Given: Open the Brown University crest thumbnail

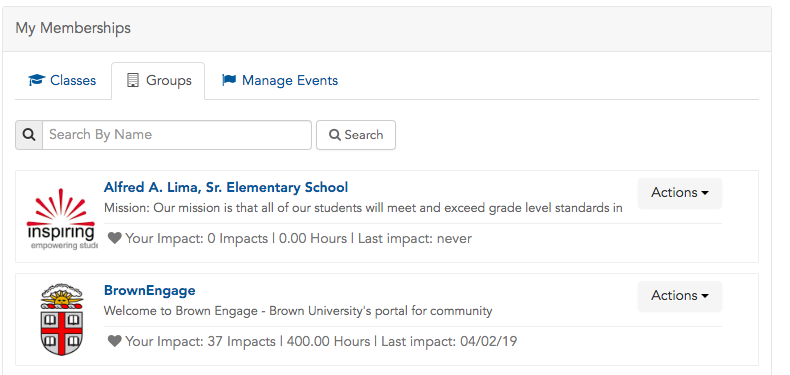Looking at the screenshot, I should [x=61, y=320].
